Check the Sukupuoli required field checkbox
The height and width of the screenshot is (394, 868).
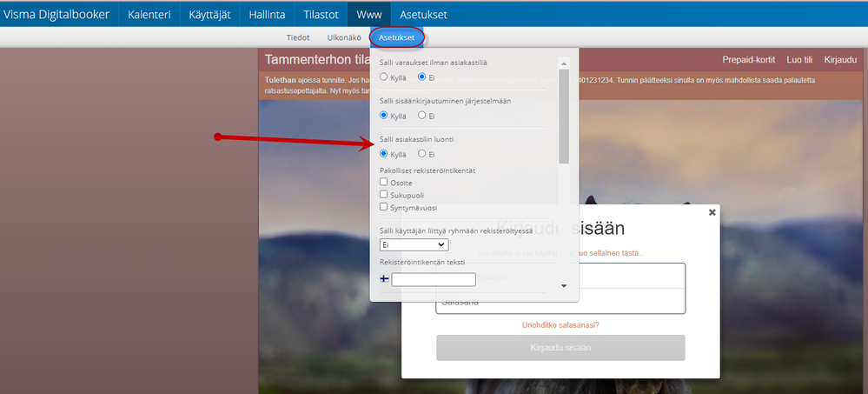[x=384, y=195]
